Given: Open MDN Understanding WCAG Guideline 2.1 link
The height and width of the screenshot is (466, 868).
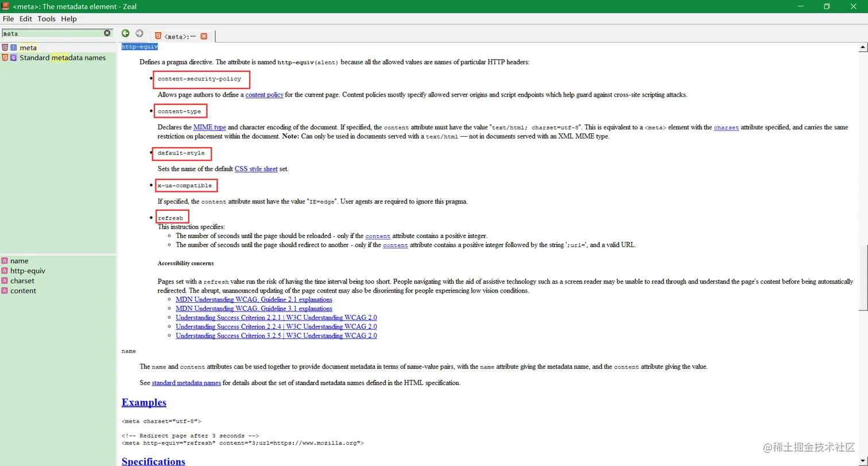Looking at the screenshot, I should 254,299.
